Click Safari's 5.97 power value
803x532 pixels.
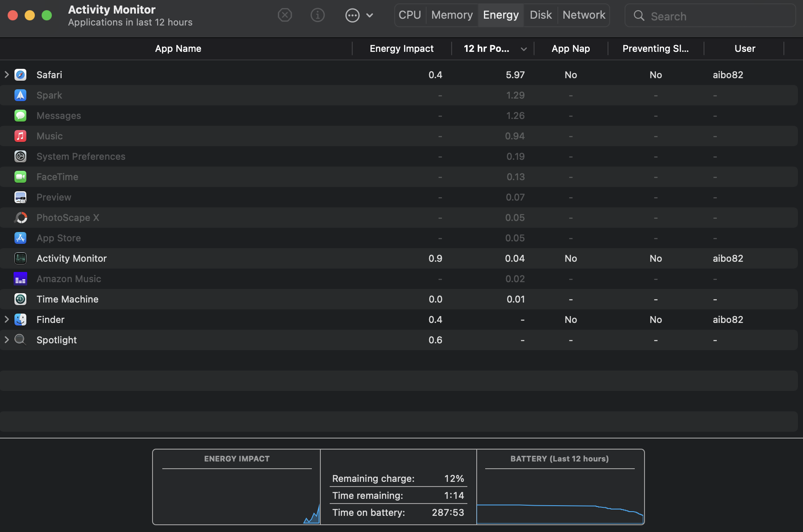click(x=515, y=75)
